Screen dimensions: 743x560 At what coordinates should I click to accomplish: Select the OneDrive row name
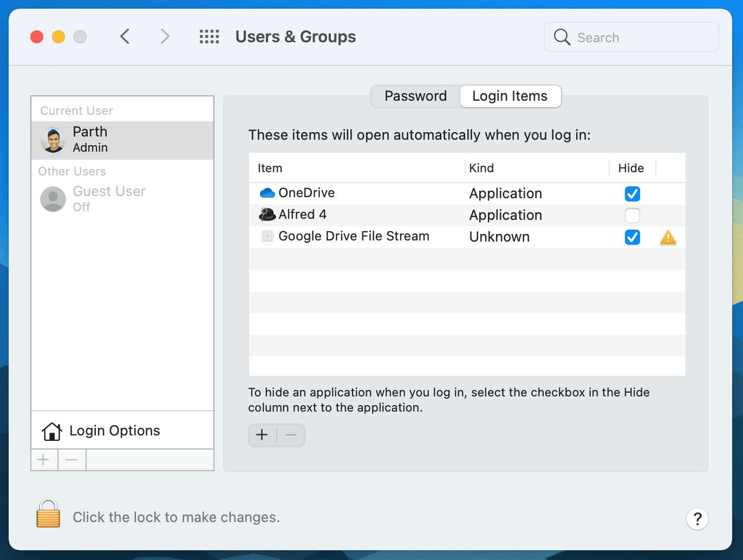307,193
